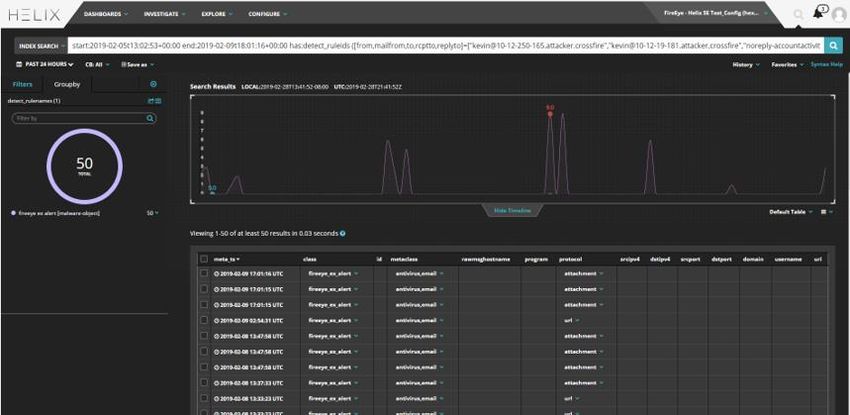The width and height of the screenshot is (850, 415).
Task: Open the Past 24 Hours time range
Action: (x=44, y=64)
